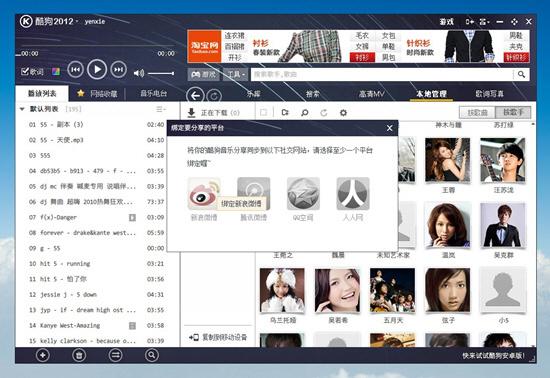Image resolution: width=550 pixels, height=378 pixels.
Task: Open the 搜索 tab
Action: (x=313, y=94)
